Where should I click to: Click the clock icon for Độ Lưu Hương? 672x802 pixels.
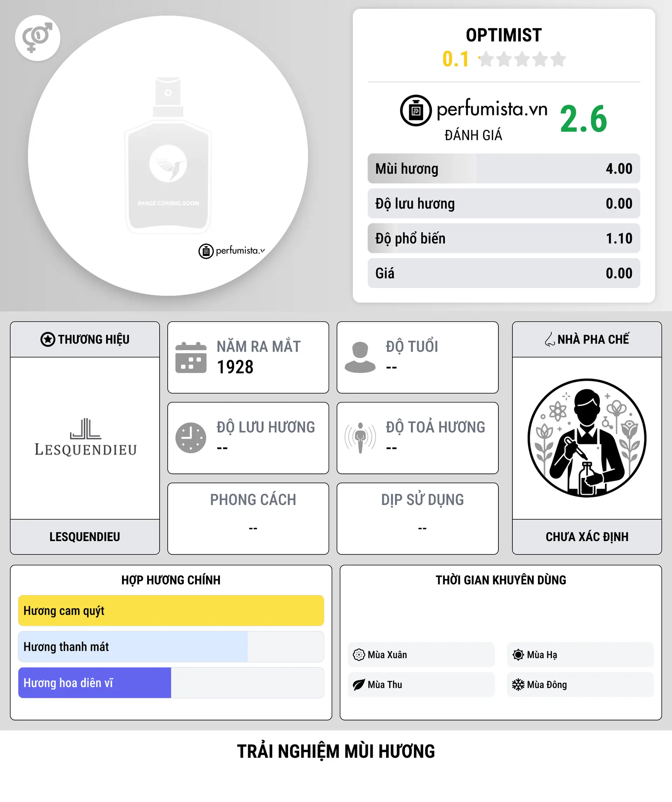point(191,438)
